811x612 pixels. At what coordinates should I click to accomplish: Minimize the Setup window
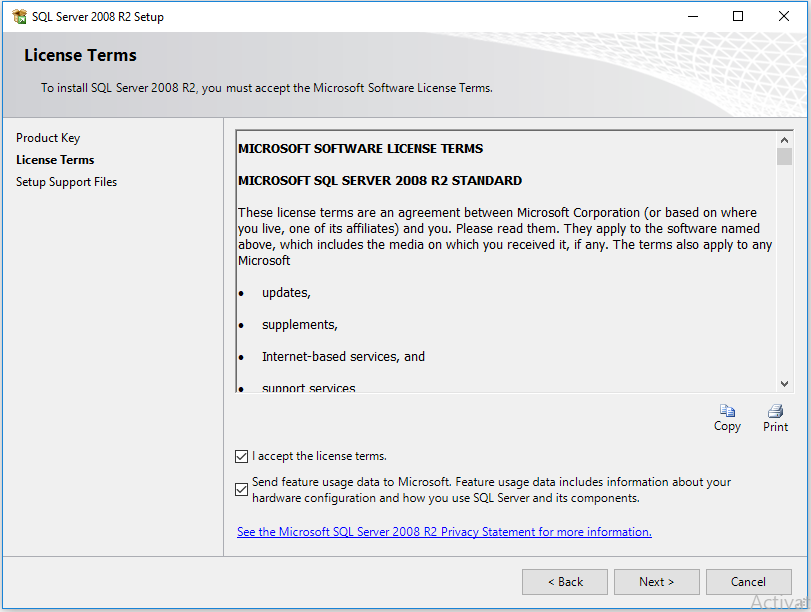[x=693, y=17]
